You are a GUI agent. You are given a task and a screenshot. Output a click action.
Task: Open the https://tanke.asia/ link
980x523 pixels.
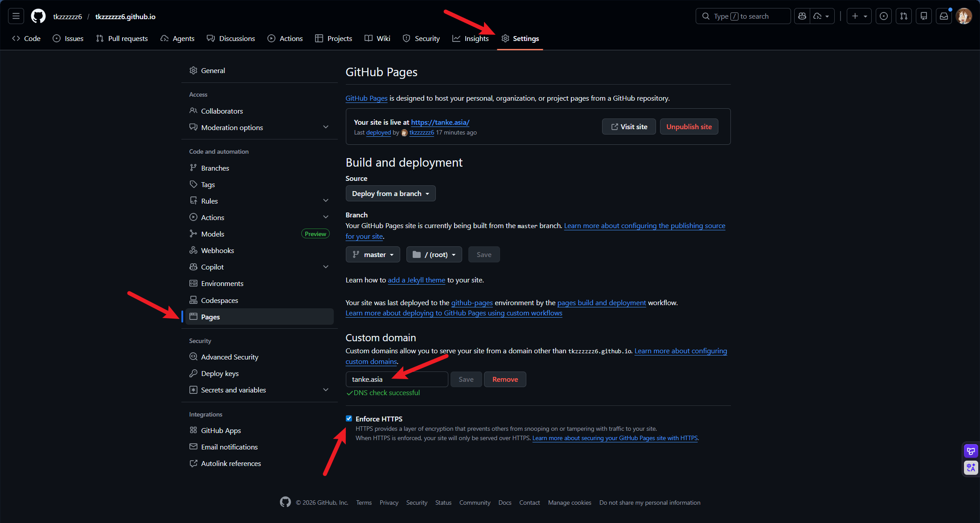pos(440,122)
